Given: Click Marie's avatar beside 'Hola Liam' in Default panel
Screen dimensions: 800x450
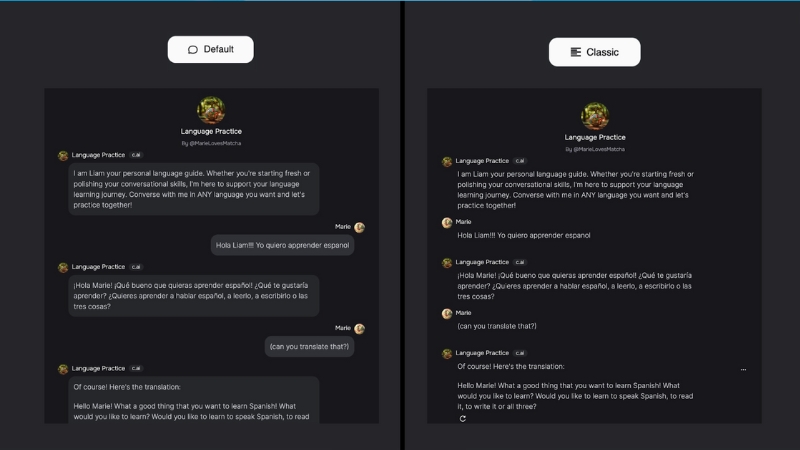Looking at the screenshot, I should tap(360, 227).
